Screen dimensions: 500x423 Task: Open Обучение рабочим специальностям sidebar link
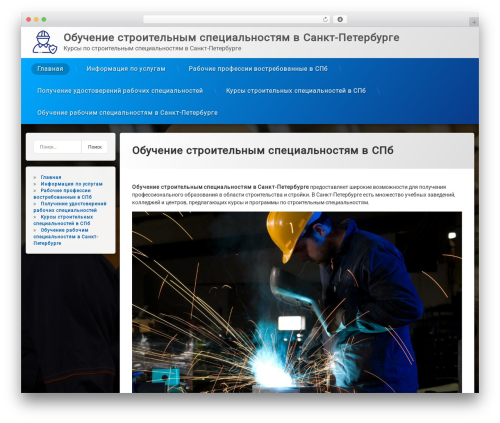(x=66, y=237)
